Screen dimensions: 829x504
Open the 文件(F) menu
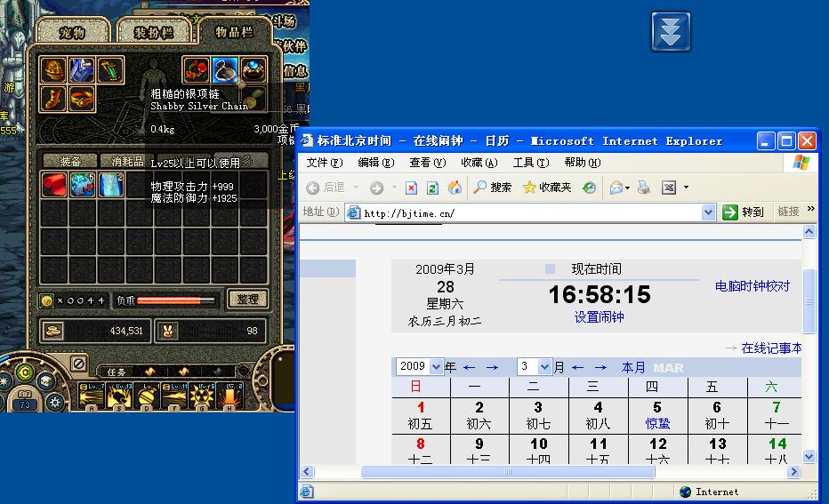(x=325, y=163)
